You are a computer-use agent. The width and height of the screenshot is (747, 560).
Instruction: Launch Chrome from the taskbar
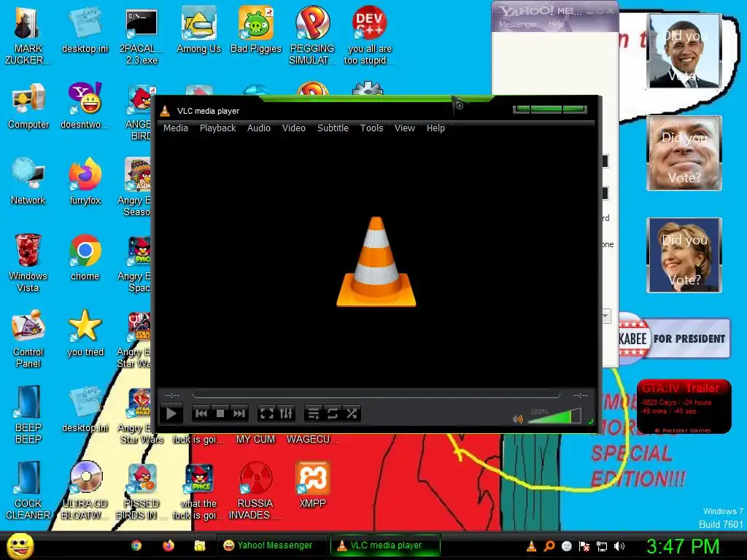136,545
